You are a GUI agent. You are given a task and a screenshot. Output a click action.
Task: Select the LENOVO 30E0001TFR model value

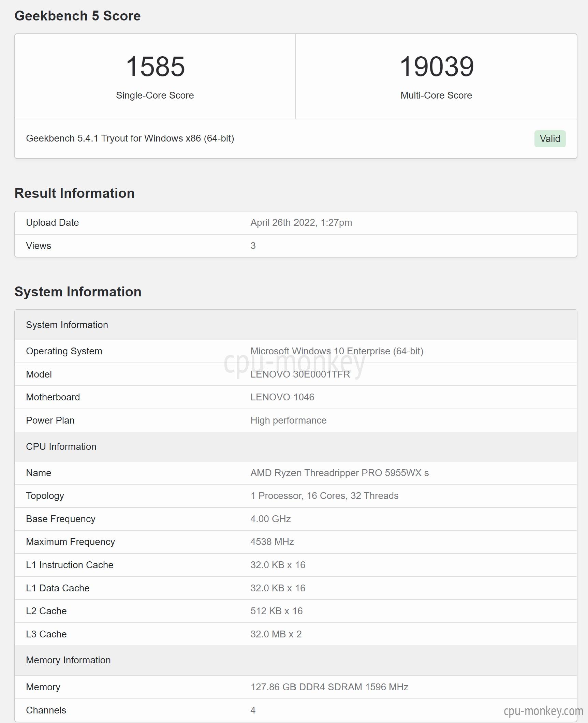click(x=300, y=374)
